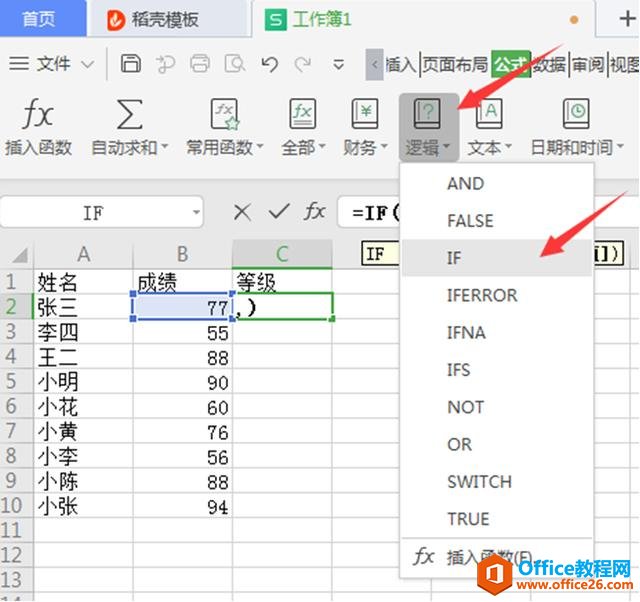Click the Print icon in quick toolbar
Viewport: 640px width, 602px height.
click(200, 64)
